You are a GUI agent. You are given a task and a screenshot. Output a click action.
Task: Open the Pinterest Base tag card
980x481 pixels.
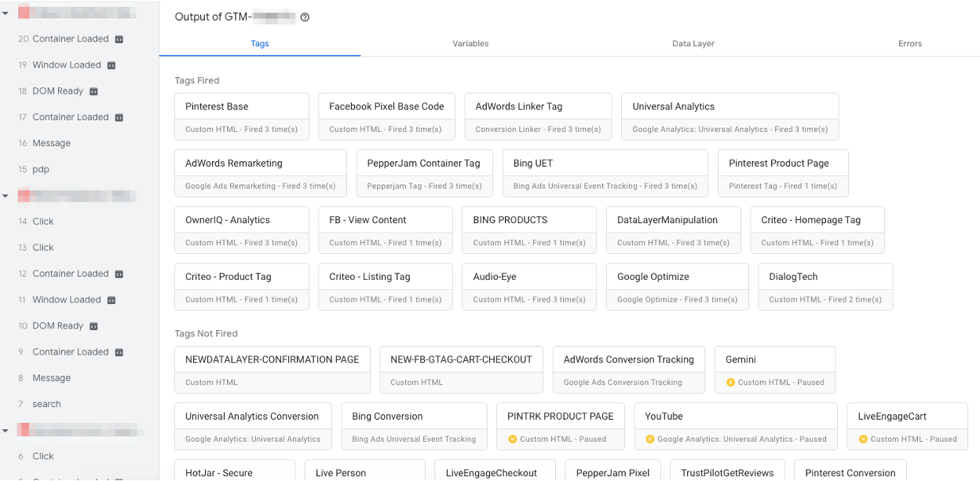242,117
